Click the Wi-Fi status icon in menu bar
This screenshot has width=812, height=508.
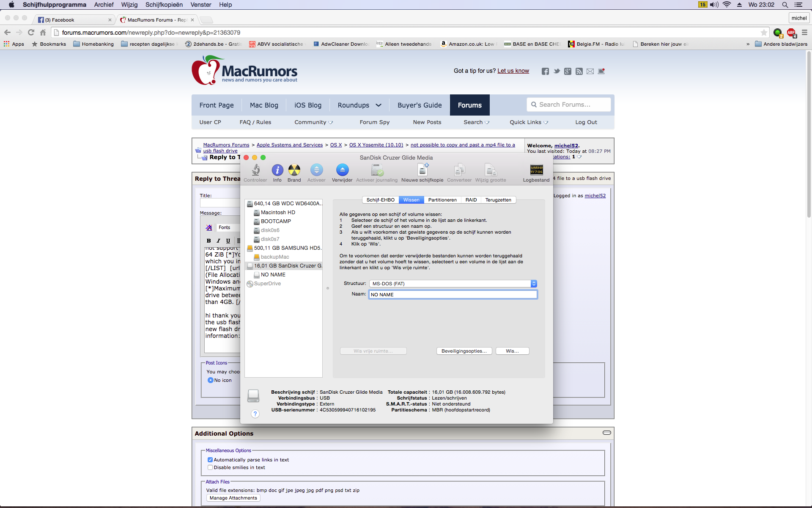coord(727,5)
